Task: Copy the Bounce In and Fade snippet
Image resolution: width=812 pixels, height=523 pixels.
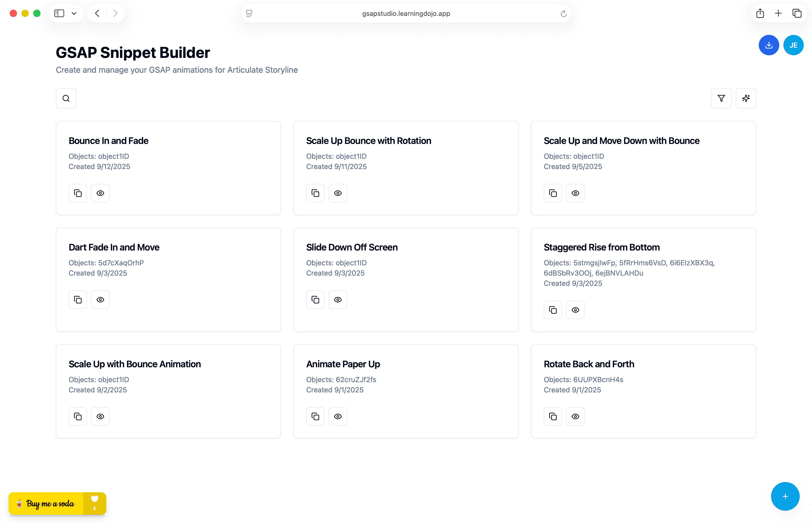Action: coord(78,193)
